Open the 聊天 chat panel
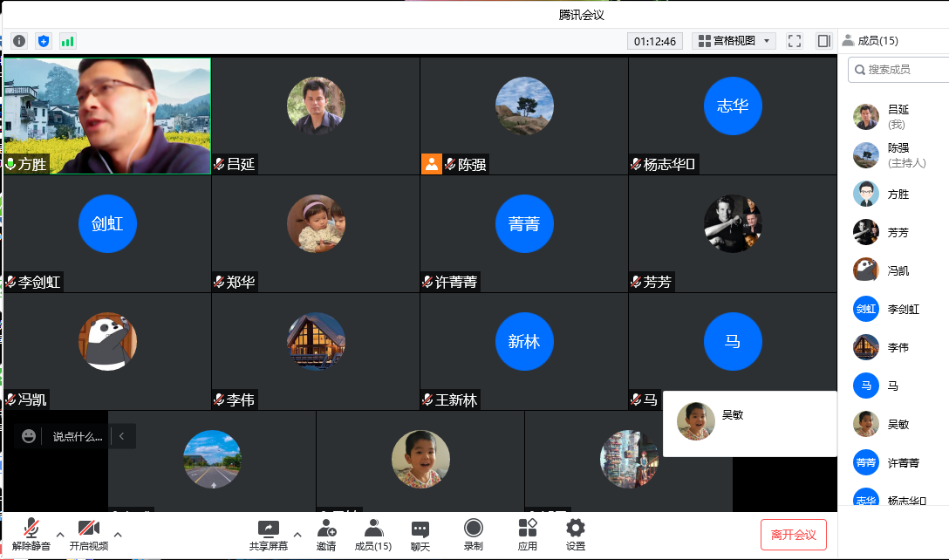The height and width of the screenshot is (560, 949). click(x=420, y=534)
